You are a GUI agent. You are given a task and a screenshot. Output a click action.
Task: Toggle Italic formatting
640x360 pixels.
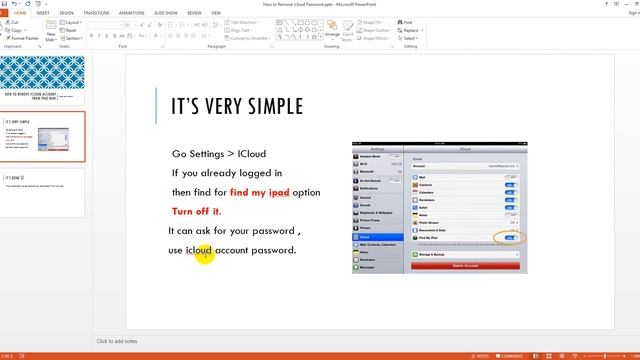[x=99, y=36]
